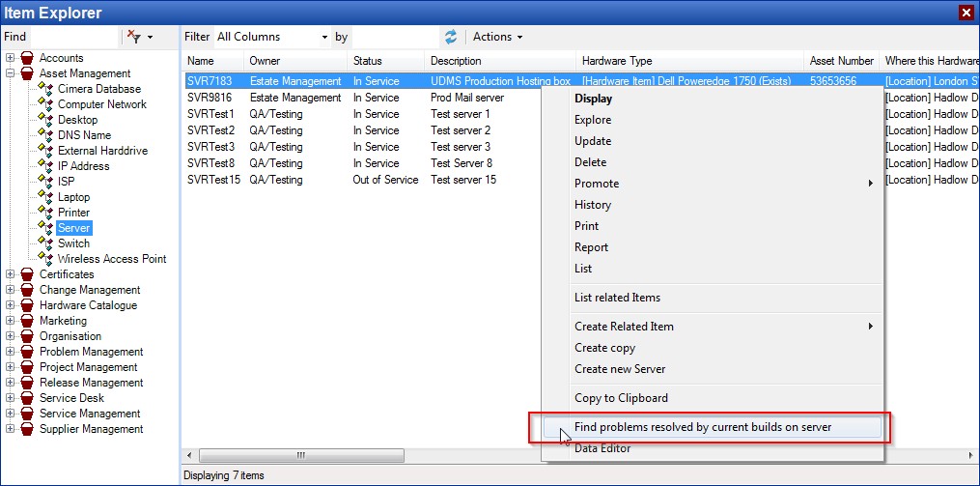Select Find problems resolved by current builds
The width and height of the screenshot is (980, 486).
(713, 427)
